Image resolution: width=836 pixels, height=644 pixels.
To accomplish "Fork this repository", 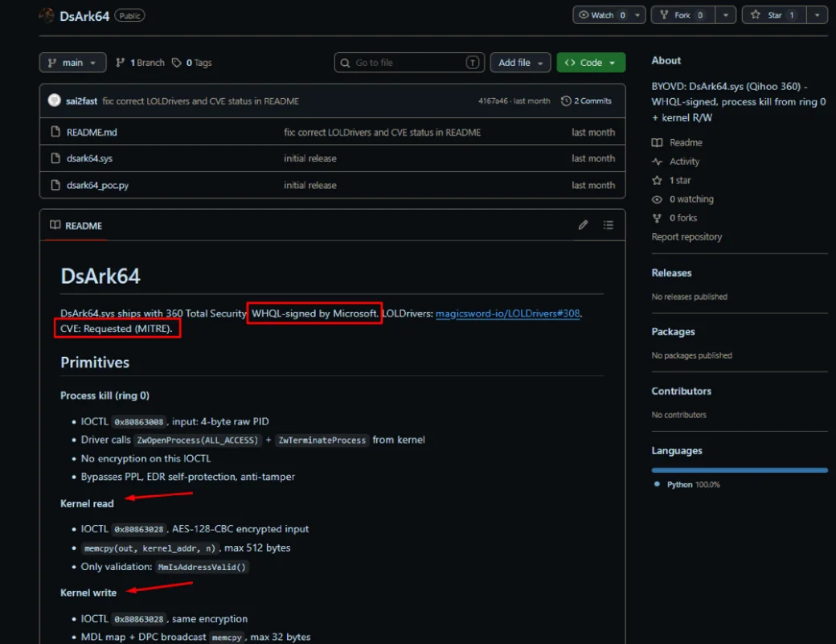I will click(682, 15).
